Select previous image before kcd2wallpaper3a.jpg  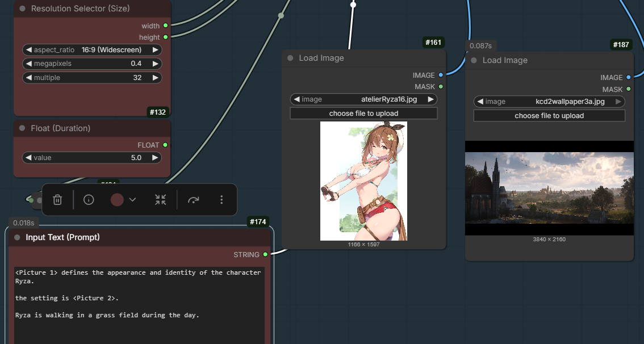(x=480, y=102)
